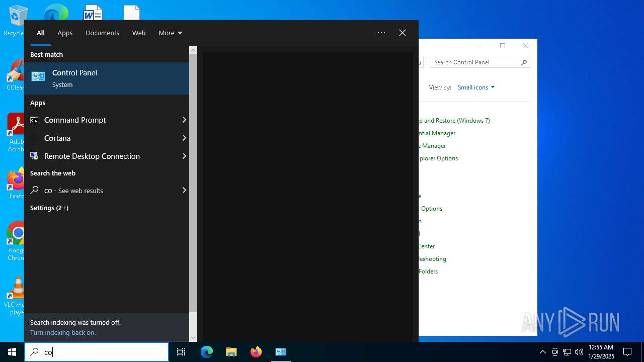Switch to the Web search tab

[139, 33]
